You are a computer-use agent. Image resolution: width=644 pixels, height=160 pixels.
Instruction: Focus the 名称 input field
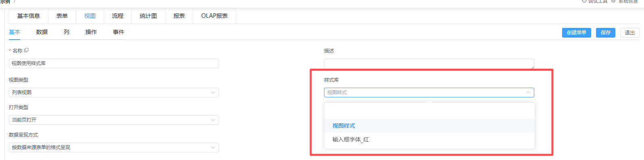[x=114, y=63]
